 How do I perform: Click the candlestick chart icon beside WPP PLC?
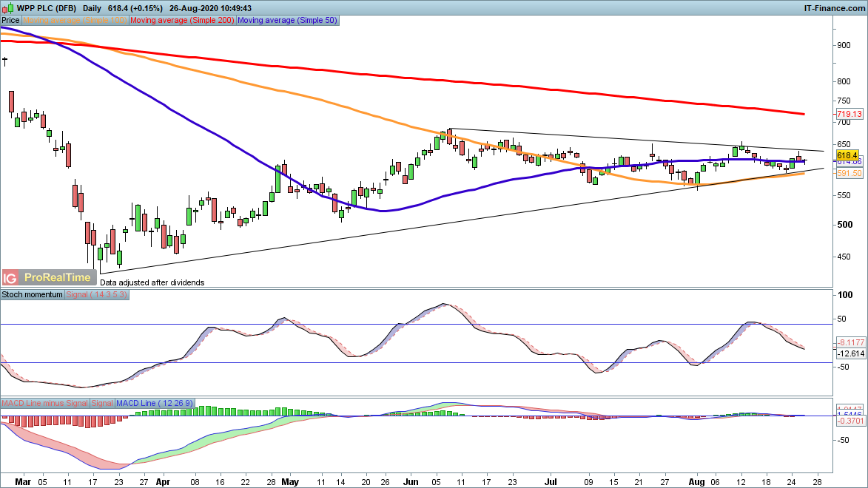9,7
